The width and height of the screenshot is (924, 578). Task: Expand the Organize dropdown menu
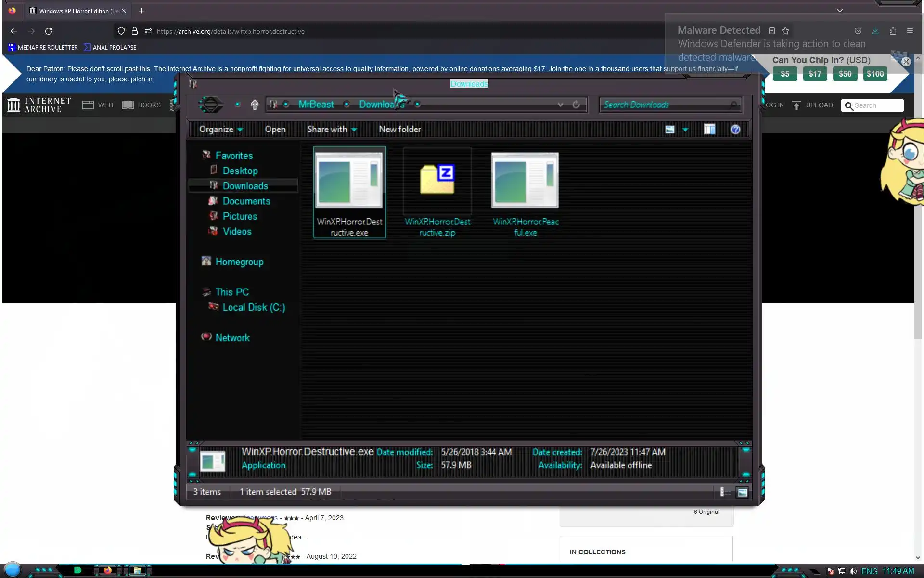coord(221,129)
